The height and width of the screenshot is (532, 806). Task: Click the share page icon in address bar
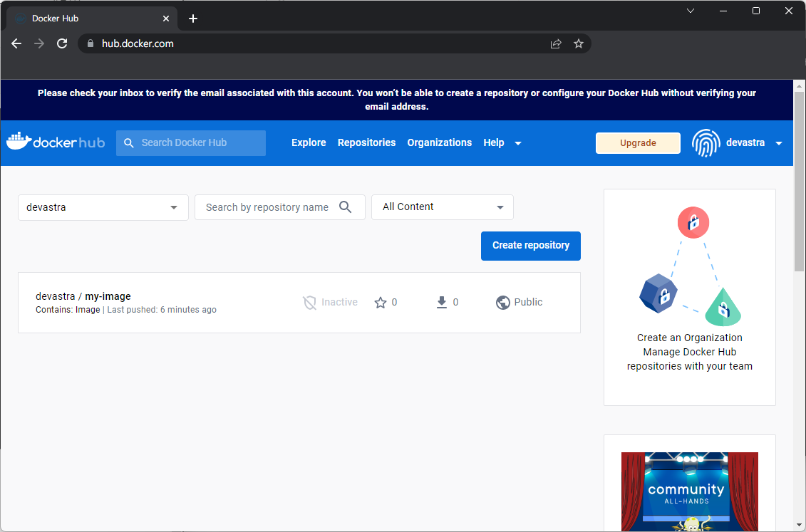coord(556,43)
